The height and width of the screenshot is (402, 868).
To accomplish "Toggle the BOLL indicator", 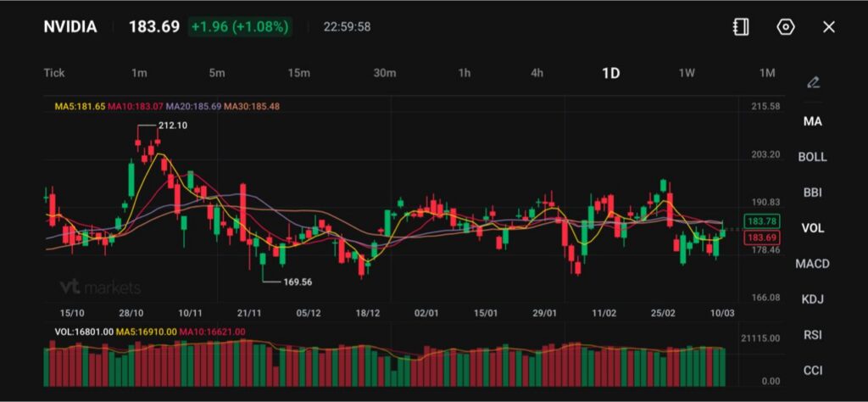I will [x=812, y=157].
